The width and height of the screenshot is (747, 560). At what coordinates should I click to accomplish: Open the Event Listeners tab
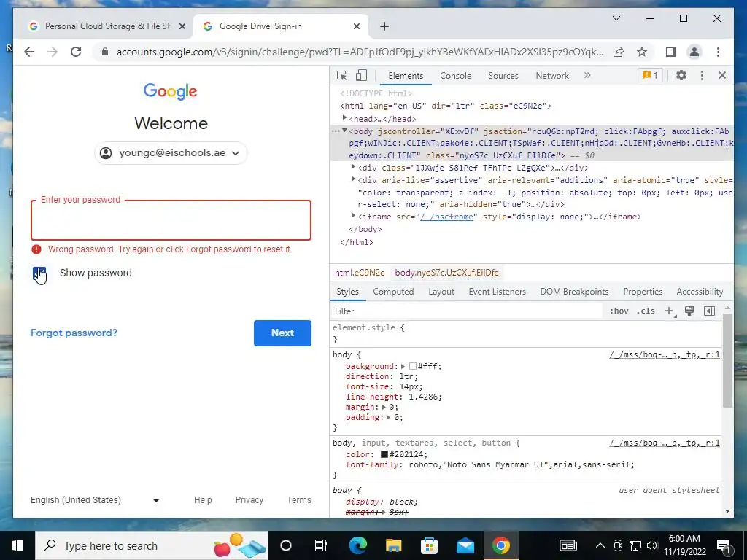pyautogui.click(x=497, y=292)
